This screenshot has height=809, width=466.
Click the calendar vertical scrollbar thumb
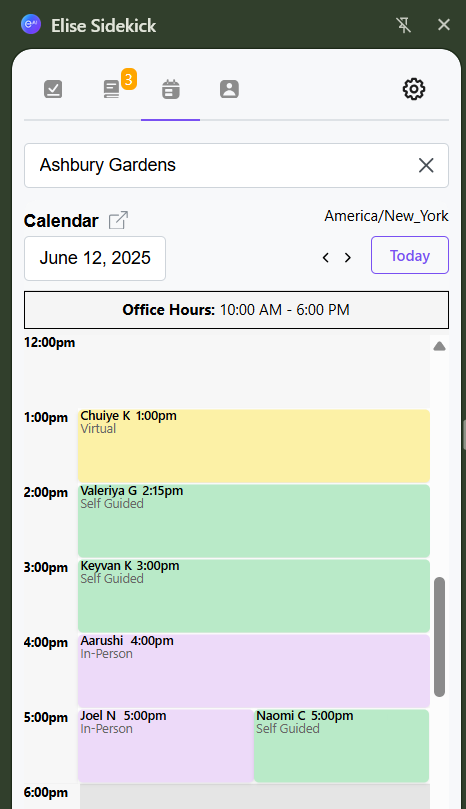point(439,637)
